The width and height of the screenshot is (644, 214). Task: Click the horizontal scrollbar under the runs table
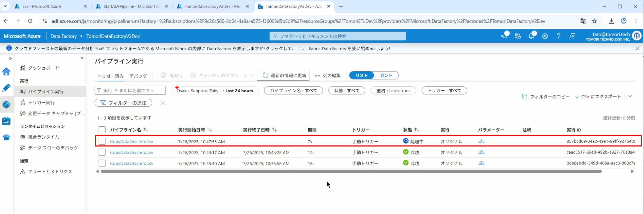[351, 171]
